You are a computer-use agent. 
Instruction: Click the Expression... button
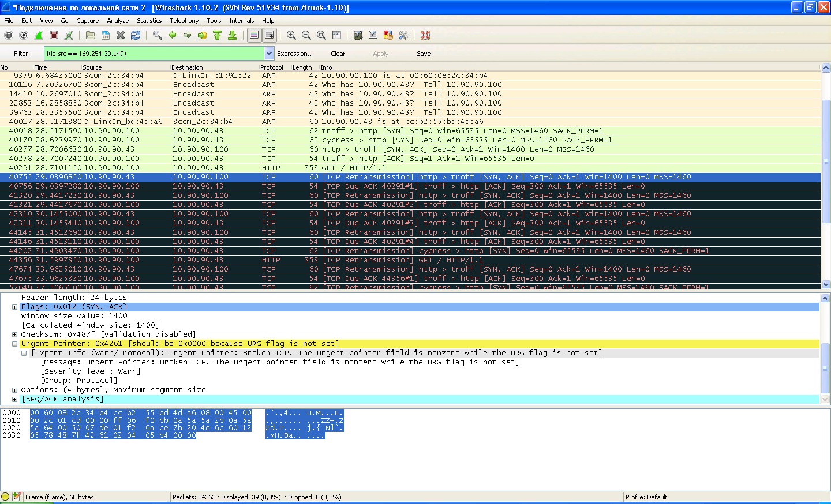pyautogui.click(x=295, y=54)
